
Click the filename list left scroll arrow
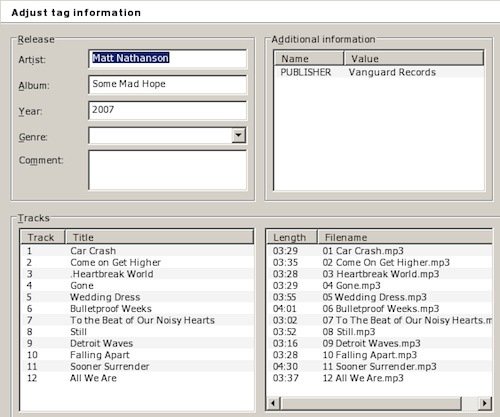click(x=273, y=403)
